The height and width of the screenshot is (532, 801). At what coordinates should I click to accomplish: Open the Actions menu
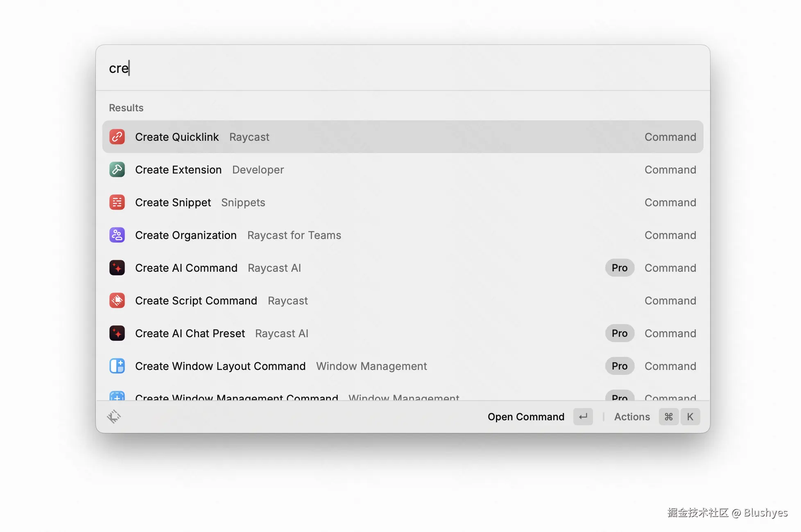[x=632, y=417]
